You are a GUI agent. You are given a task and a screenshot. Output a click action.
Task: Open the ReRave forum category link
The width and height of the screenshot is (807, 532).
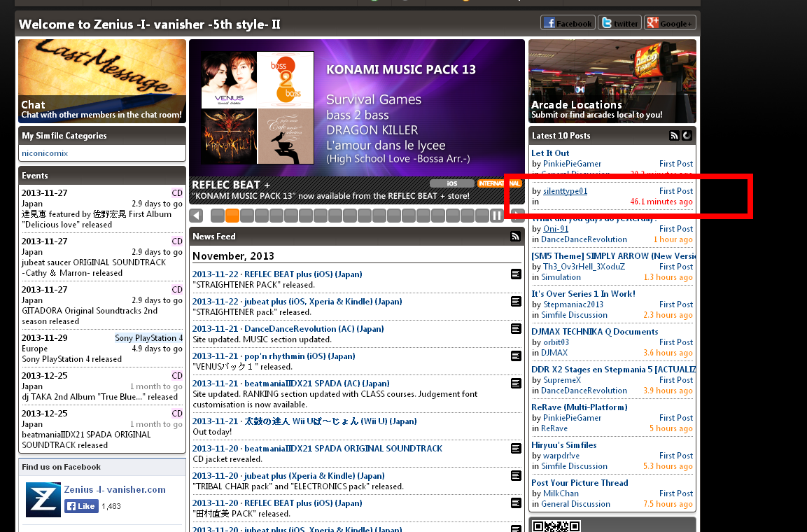(554, 428)
